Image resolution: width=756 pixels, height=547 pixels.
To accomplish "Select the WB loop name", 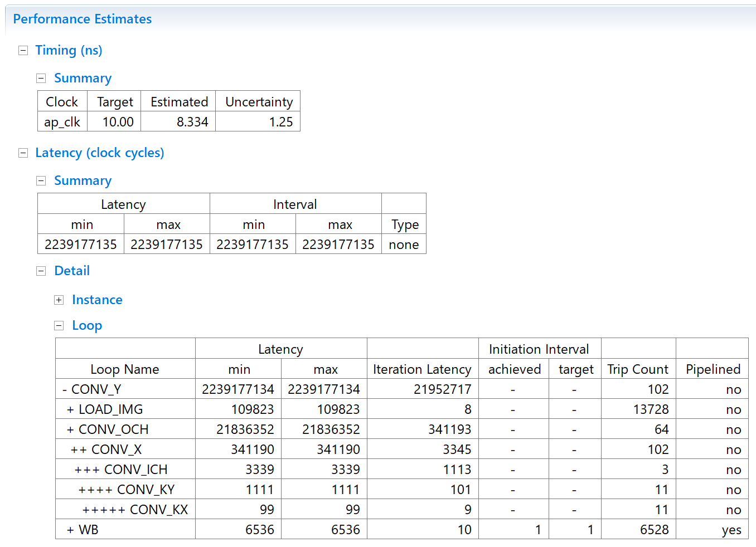I will click(125, 529).
